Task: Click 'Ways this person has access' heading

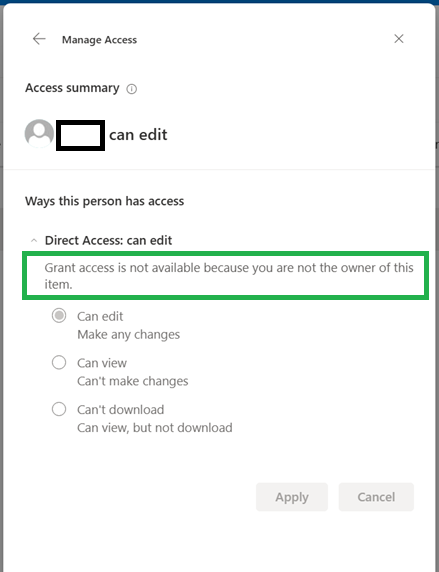Action: point(104,201)
